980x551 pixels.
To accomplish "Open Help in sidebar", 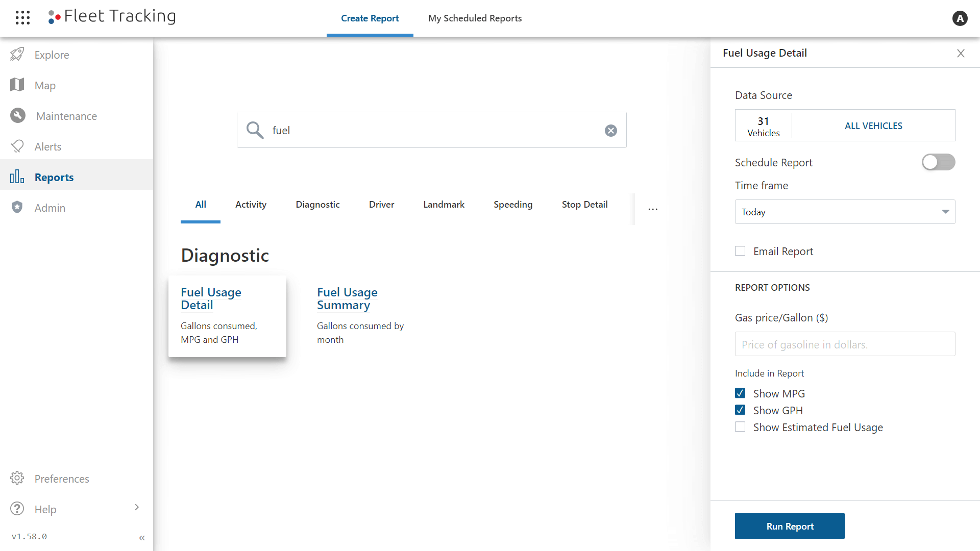I will 77,509.
